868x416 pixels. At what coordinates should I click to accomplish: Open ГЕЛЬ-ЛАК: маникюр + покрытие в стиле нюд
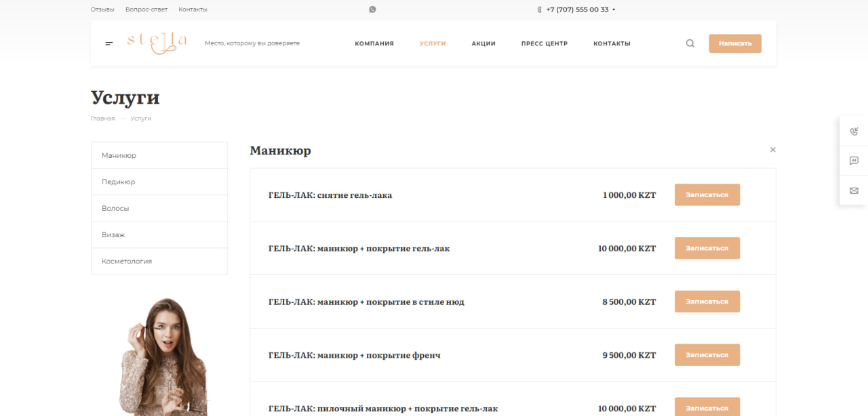(x=366, y=301)
